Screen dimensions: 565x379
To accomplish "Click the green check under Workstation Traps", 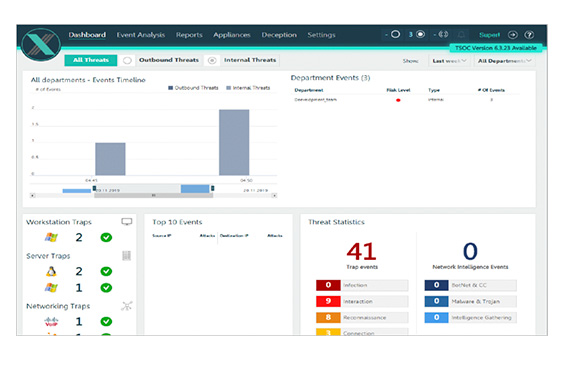I will [106, 237].
